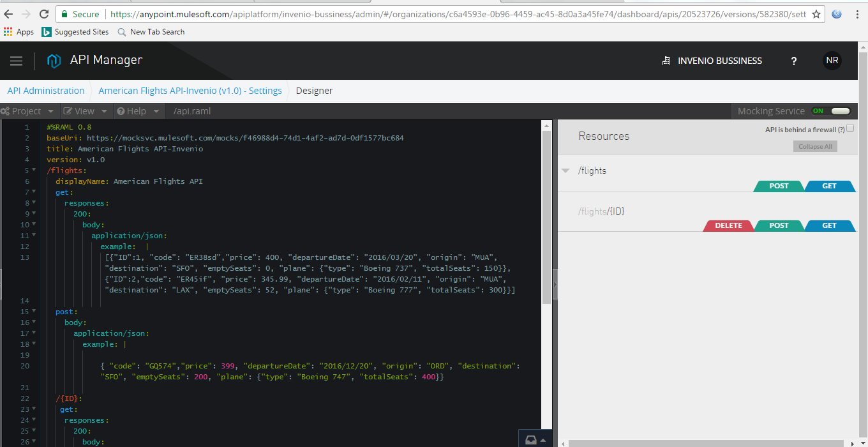Bookmark this page with the star icon
This screenshot has width=868, height=447.
pyautogui.click(x=816, y=14)
